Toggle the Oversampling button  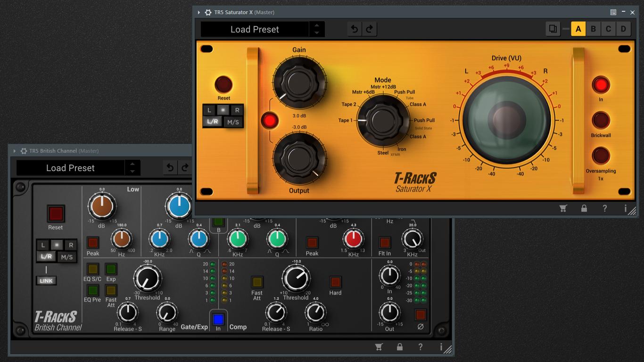coord(601,156)
